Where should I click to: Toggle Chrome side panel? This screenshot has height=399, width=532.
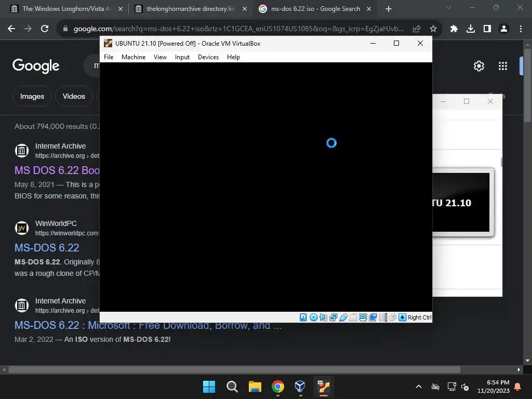487,29
